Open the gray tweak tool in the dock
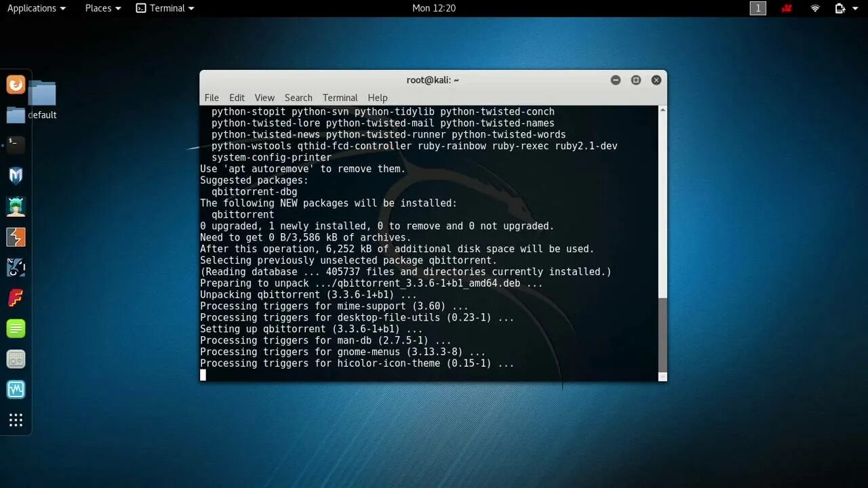 tap(16, 359)
